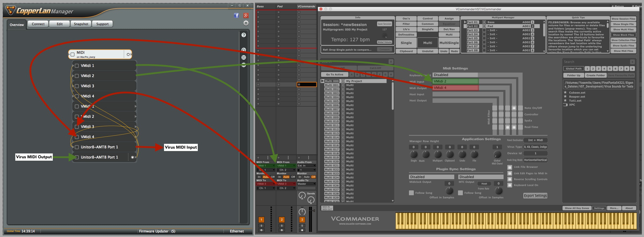The image size is (644, 237).
Task: Open the Audio To Master dropdown
Action: pyautogui.click(x=306, y=184)
